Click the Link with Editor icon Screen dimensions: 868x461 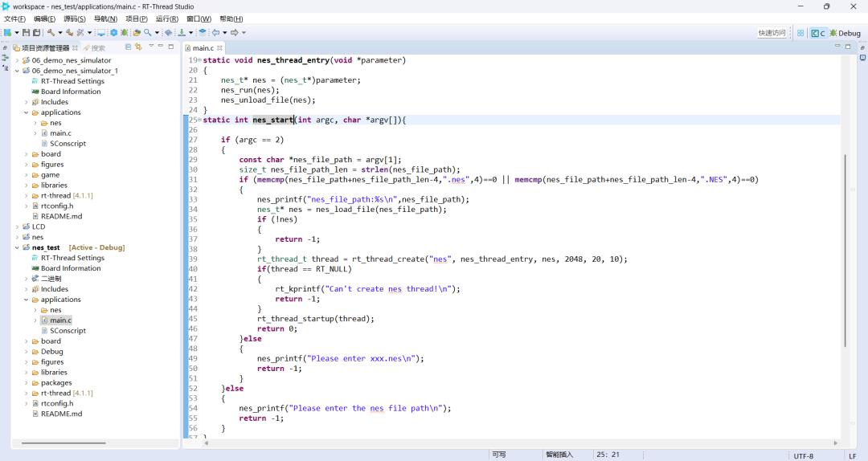(138, 47)
